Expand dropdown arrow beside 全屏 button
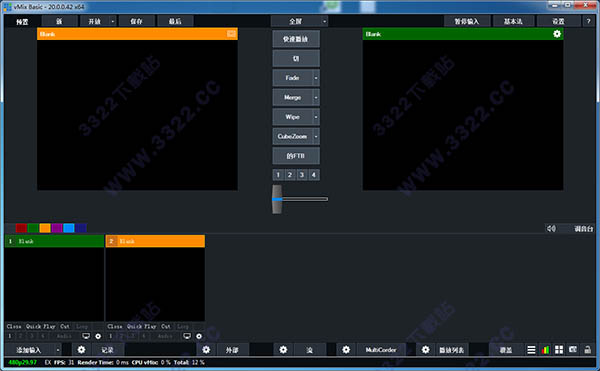Image resolution: width=600 pixels, height=371 pixels. click(x=324, y=21)
